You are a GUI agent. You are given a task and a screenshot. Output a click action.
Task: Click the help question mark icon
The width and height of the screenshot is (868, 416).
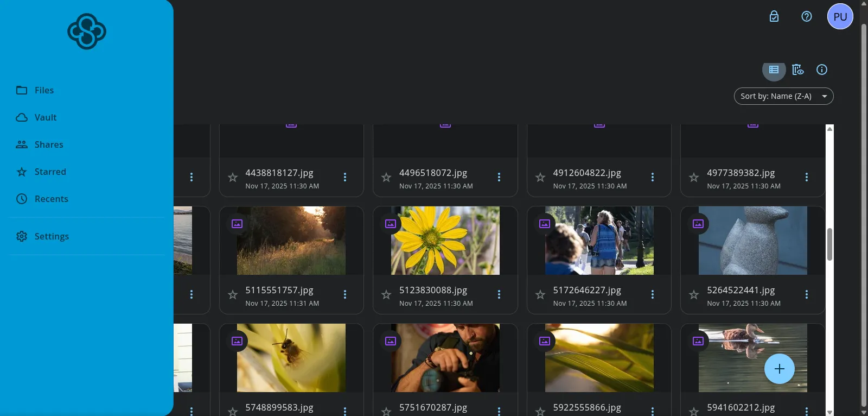[x=806, y=16]
